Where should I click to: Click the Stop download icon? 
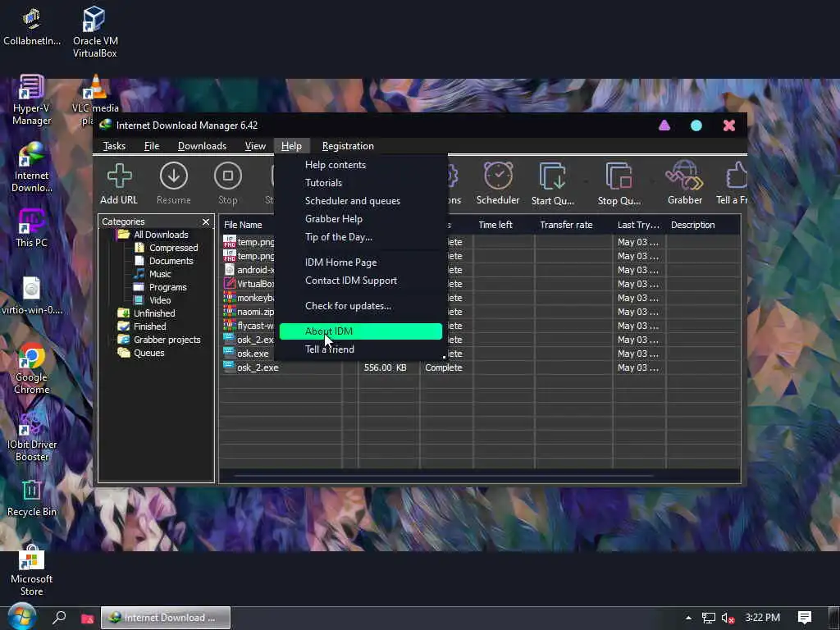228,184
